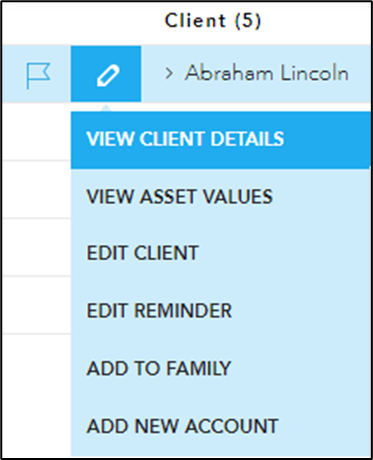The height and width of the screenshot is (460, 373).
Task: Click empty flag cell in fifth client row
Action: pyautogui.click(x=36, y=305)
